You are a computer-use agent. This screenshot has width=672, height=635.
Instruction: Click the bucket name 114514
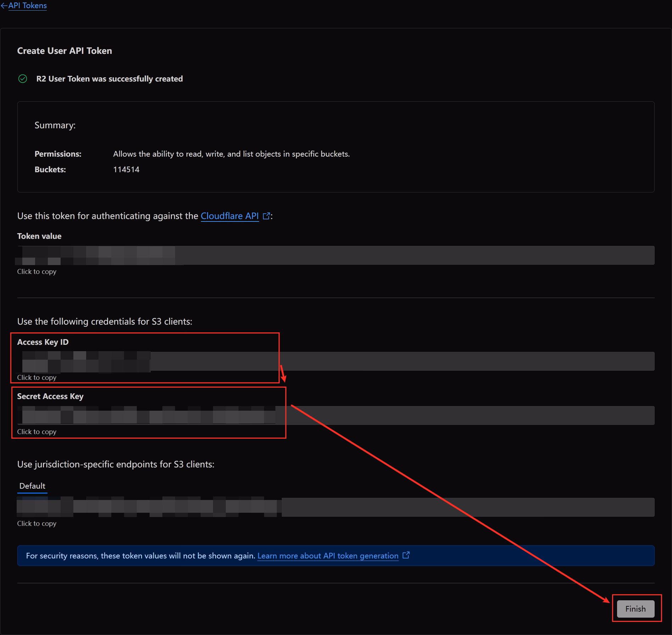(x=126, y=169)
